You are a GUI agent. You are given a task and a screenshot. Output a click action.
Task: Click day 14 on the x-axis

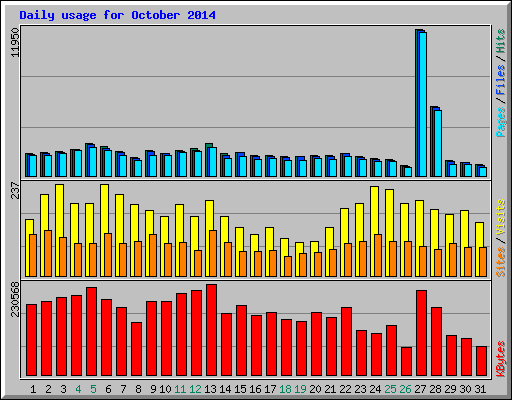225,389
